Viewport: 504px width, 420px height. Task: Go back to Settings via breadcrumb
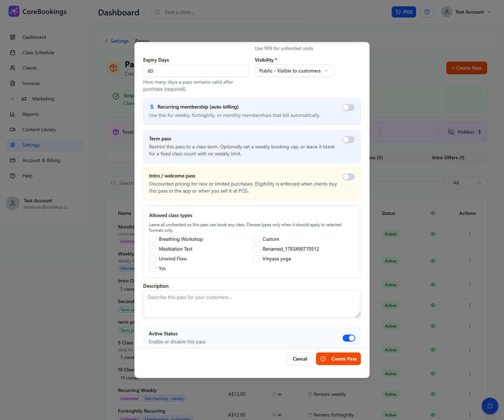(x=117, y=41)
